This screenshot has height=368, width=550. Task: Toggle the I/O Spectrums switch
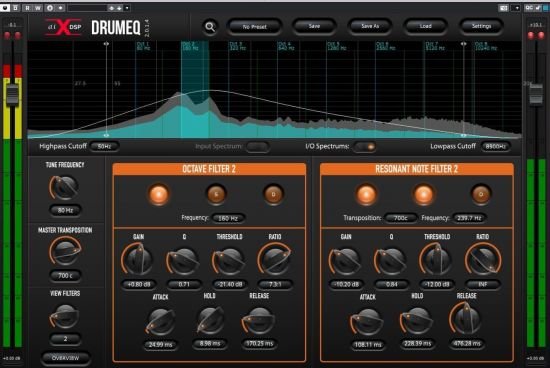tap(365, 146)
